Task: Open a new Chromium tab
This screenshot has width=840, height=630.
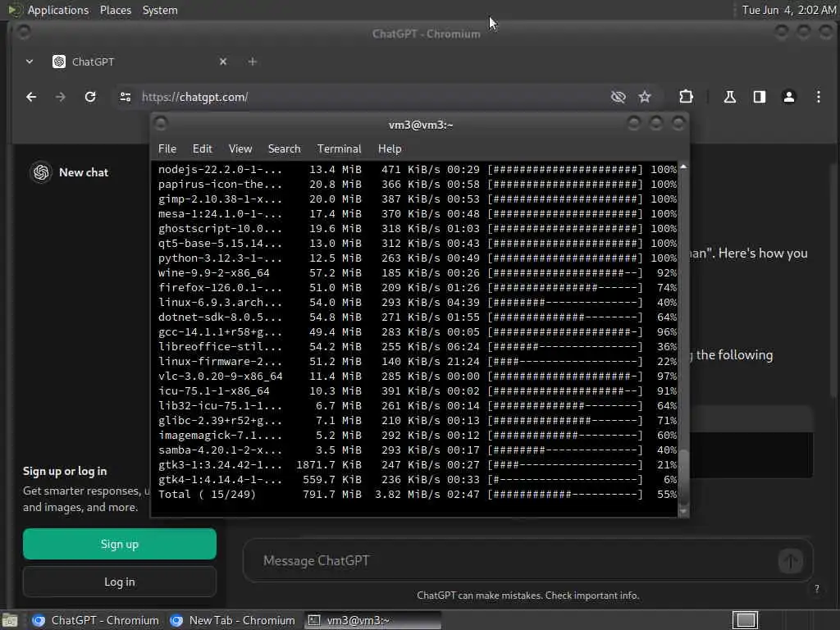Action: point(253,62)
